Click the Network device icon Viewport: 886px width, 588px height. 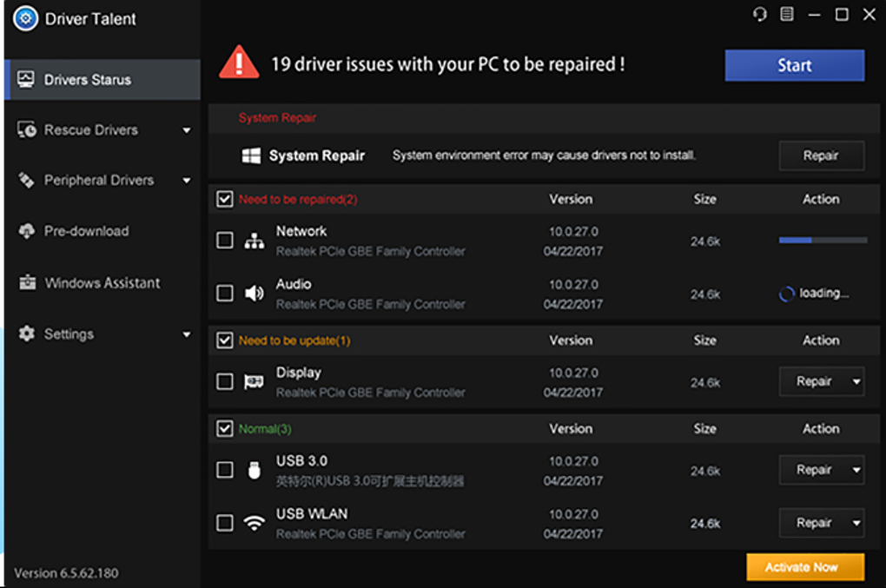[x=254, y=241]
